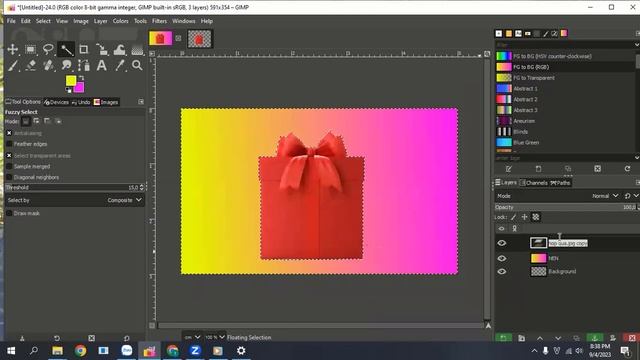Screen dimensions: 640x360
Task: Select the Eraser tool
Action: pyautogui.click(x=31, y=65)
